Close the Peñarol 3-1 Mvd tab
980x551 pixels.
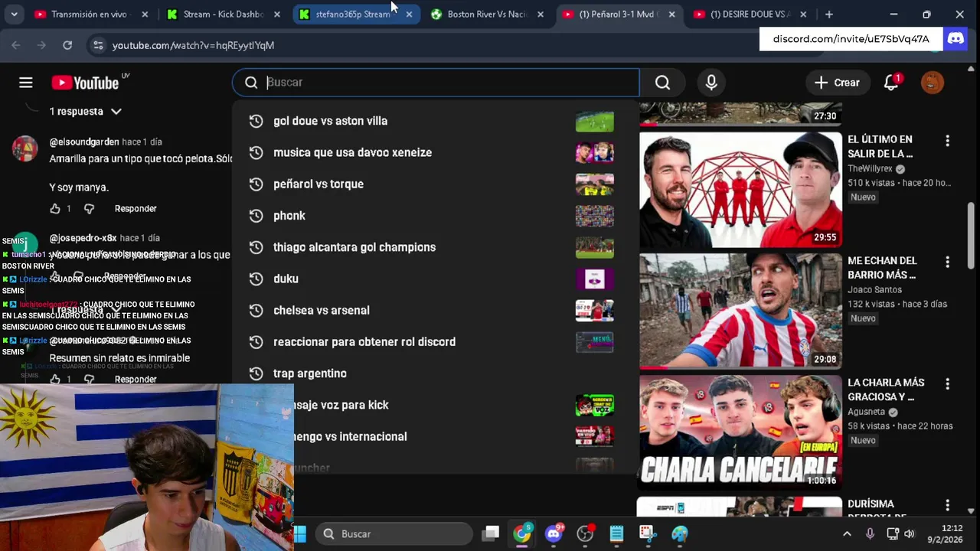[671, 15]
